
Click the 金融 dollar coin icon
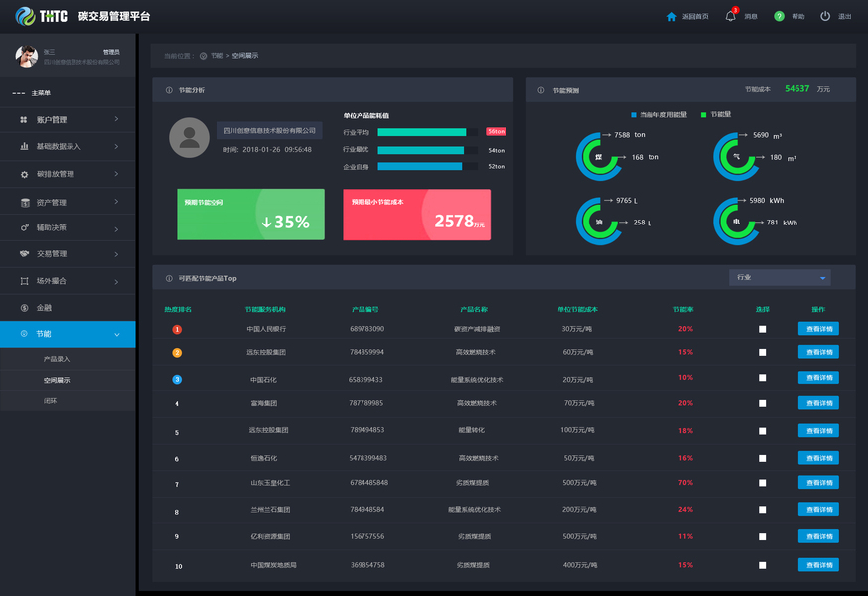(25, 308)
